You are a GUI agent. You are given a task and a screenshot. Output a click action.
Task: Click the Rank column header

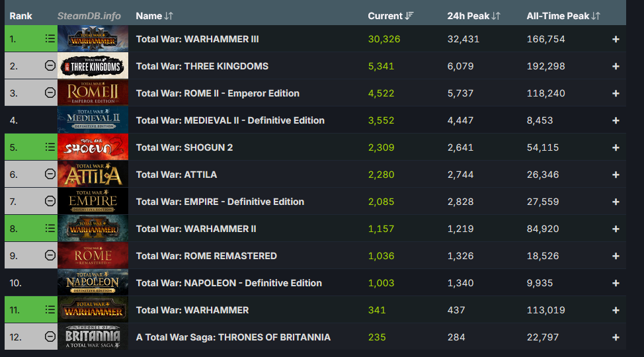tap(21, 16)
